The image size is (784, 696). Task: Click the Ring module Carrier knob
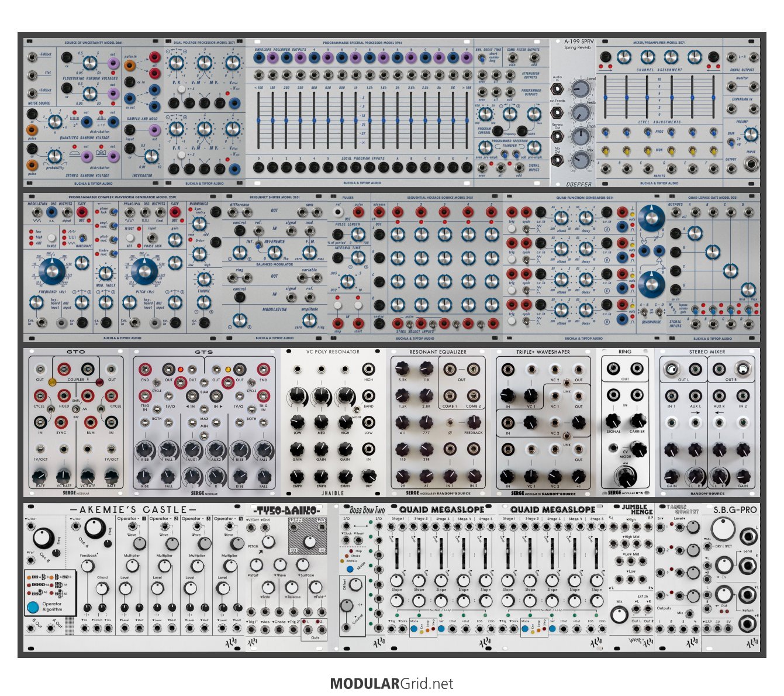pyautogui.click(x=638, y=420)
